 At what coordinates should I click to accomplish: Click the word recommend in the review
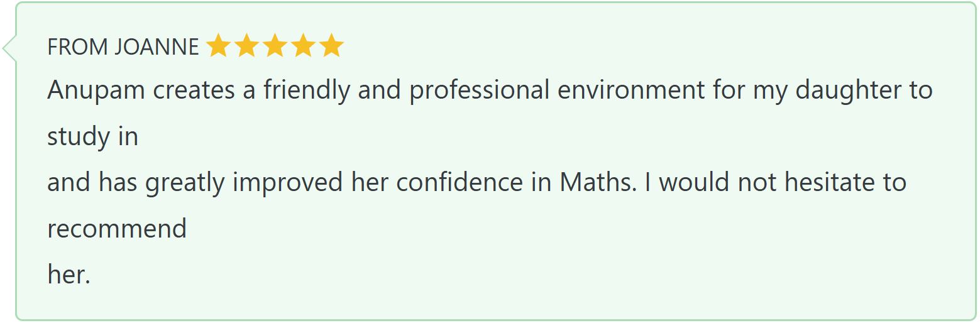pos(117,229)
